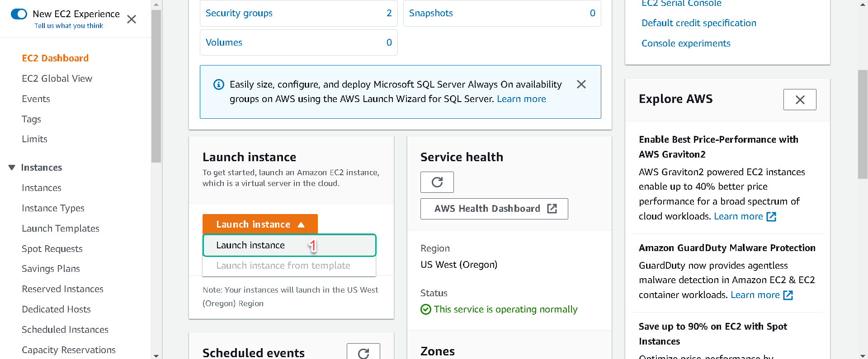Open EC2 Serial Console settings link
Image resolution: width=868 pixels, height=359 pixels.
point(681,4)
